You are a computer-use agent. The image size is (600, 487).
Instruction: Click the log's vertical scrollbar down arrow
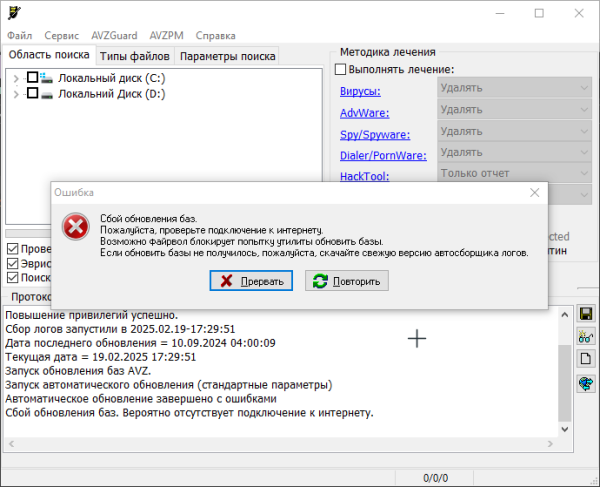point(565,429)
